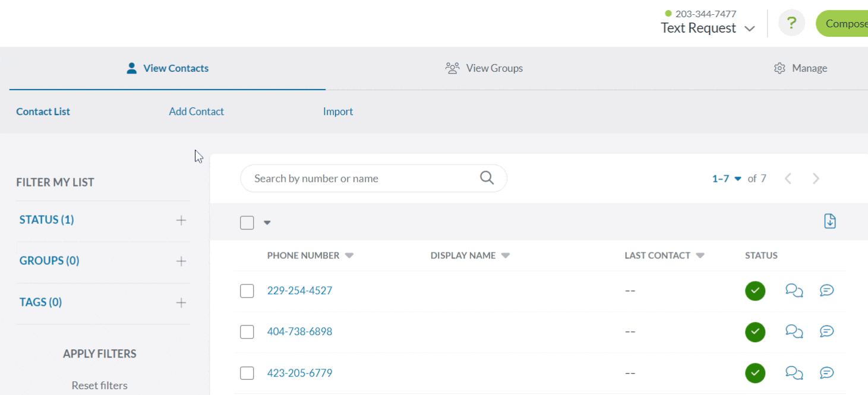
Task: Switch to the View Groups tab
Action: pyautogui.click(x=485, y=68)
